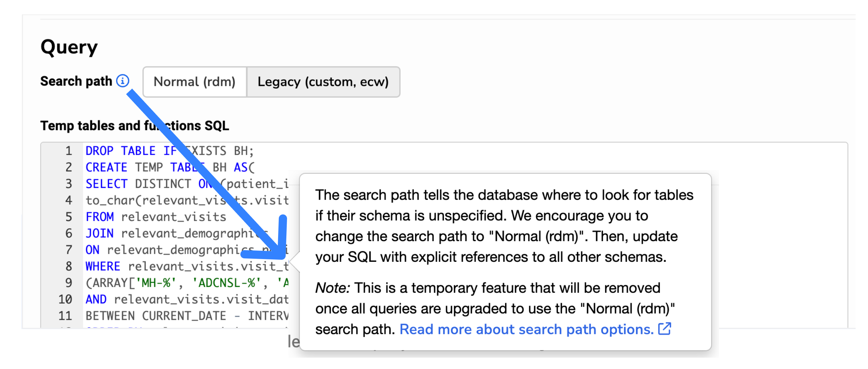868x369 pixels.
Task: Click line number 7 in the gutter
Action: [x=69, y=250]
